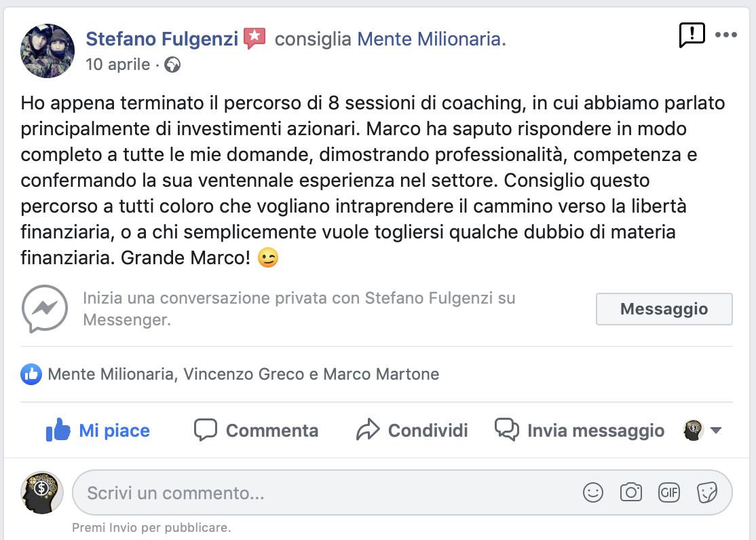This screenshot has width=756, height=540.
Task: Click Stefano Fulgenzi's profile picture
Action: coord(48,51)
